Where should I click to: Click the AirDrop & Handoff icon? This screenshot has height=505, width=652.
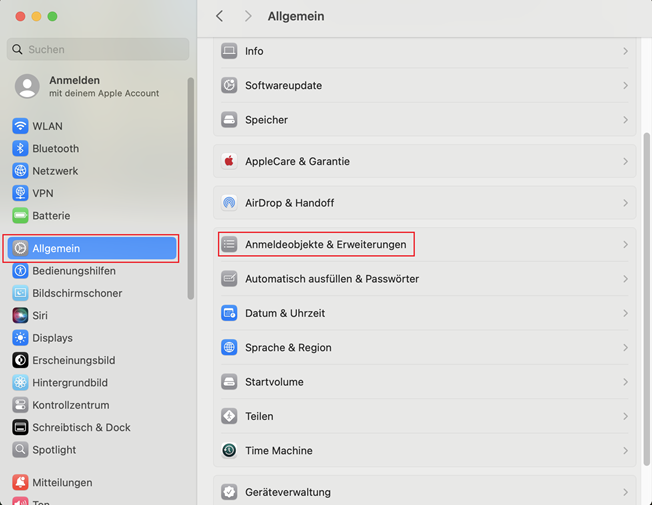229,203
